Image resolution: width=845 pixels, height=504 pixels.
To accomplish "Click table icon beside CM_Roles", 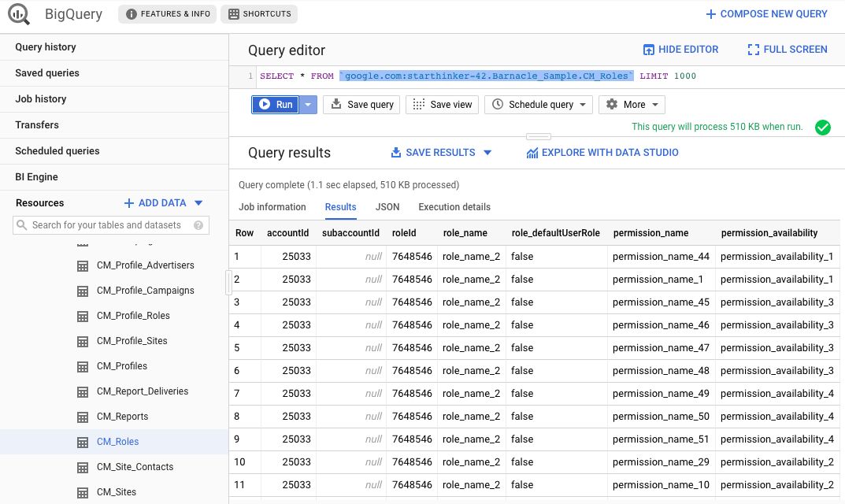I will tap(83, 443).
